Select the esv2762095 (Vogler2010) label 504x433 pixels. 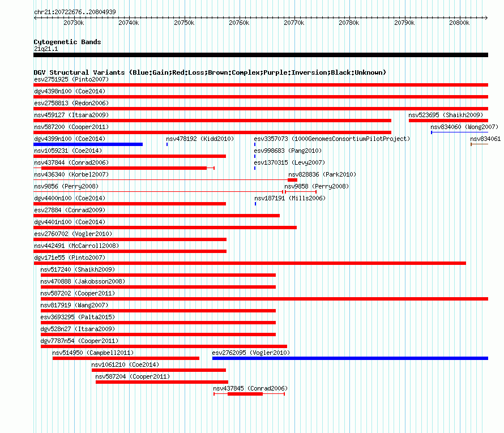(251, 353)
